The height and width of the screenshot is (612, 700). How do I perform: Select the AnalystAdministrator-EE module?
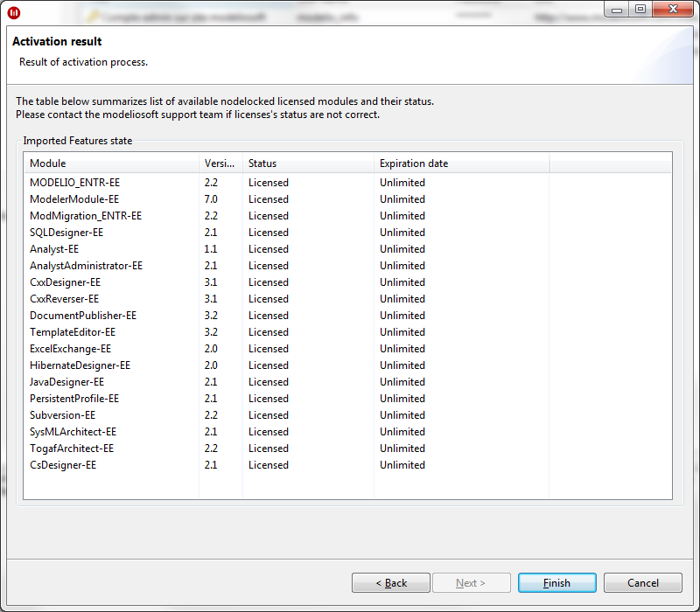86,266
